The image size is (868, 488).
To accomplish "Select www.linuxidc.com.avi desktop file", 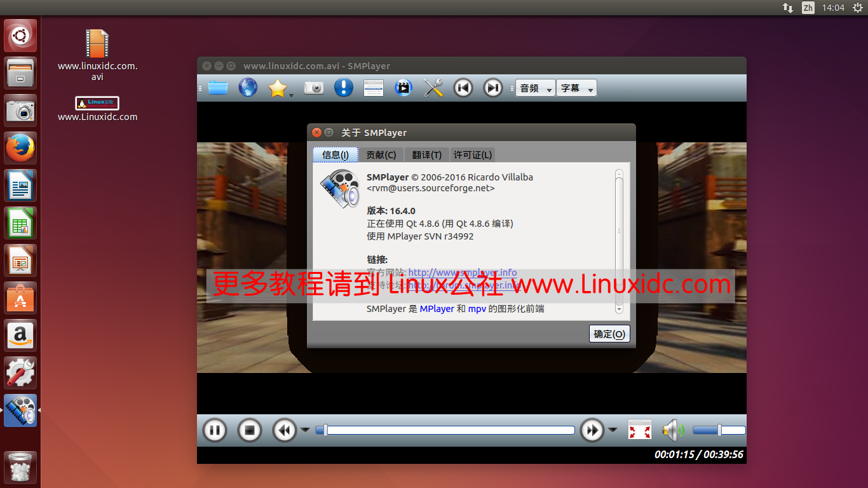I will pyautogui.click(x=97, y=55).
